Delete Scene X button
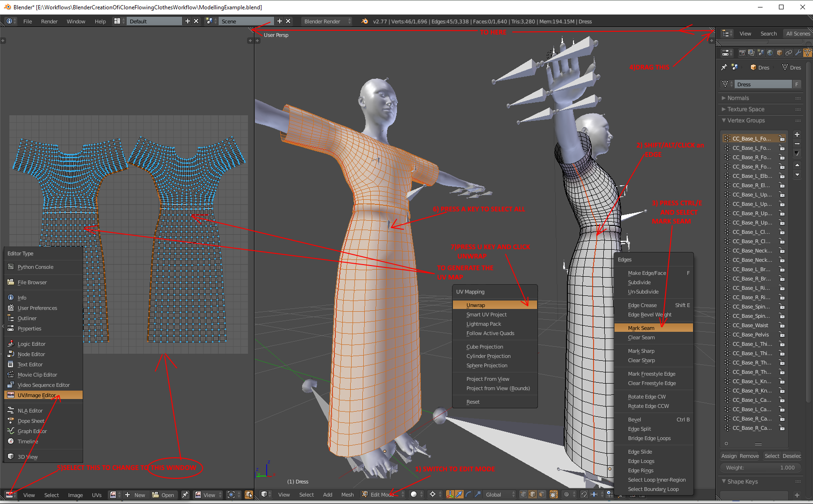Screen dimensions: 813x504 [288, 21]
